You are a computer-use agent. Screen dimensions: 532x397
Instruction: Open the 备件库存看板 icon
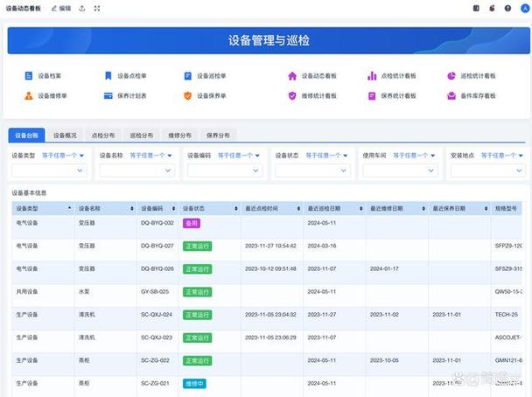pyautogui.click(x=451, y=96)
